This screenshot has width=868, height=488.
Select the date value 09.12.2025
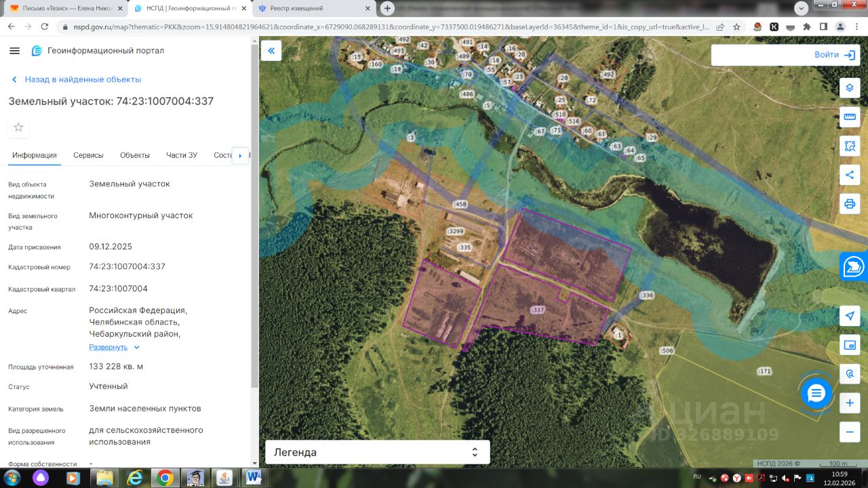(x=111, y=247)
